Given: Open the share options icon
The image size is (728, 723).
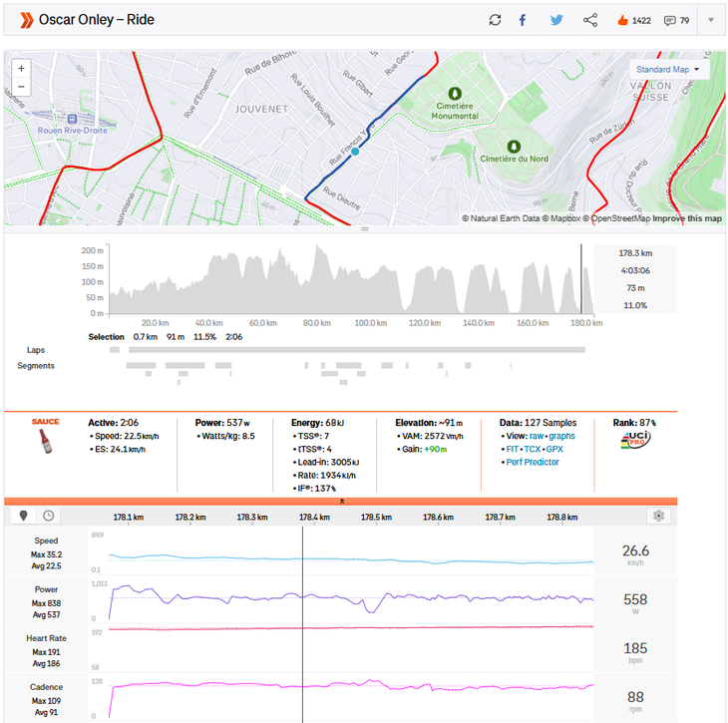Looking at the screenshot, I should 590,20.
